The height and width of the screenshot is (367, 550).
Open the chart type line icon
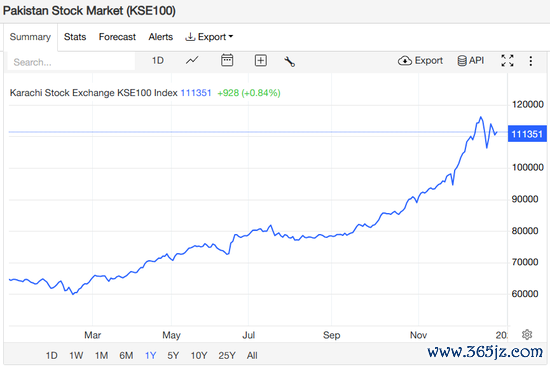192,61
